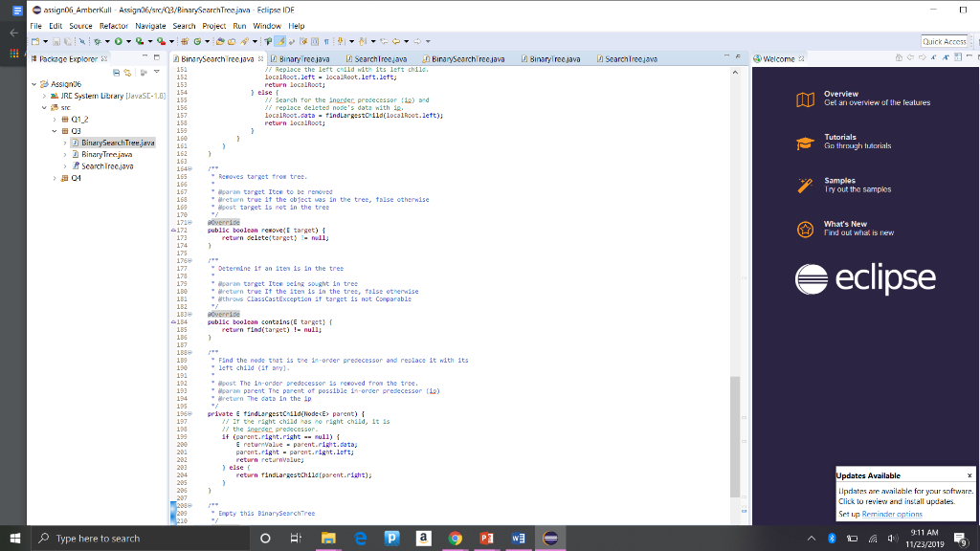980x551 pixels.
Task: Select SearchTree.java in Package Explorer
Action: pos(107,166)
